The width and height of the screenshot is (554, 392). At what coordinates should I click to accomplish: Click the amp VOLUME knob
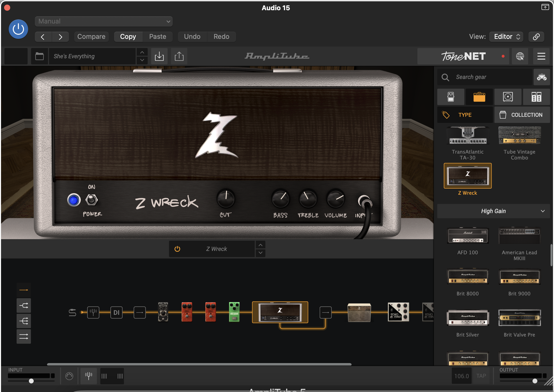point(335,199)
